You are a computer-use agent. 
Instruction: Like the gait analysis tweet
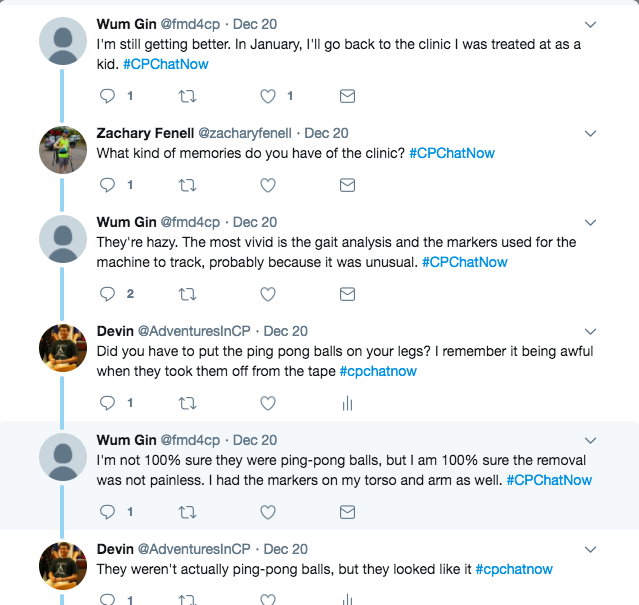point(268,294)
